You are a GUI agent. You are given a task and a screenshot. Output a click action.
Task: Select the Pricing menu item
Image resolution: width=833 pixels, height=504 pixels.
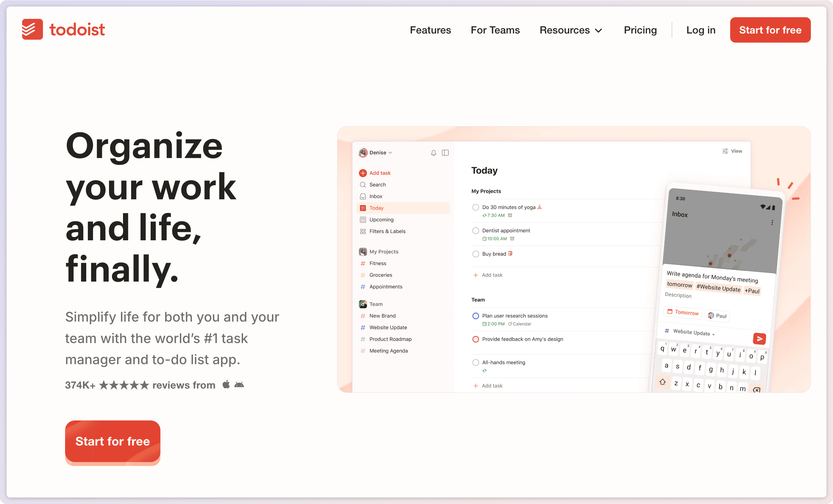(640, 30)
